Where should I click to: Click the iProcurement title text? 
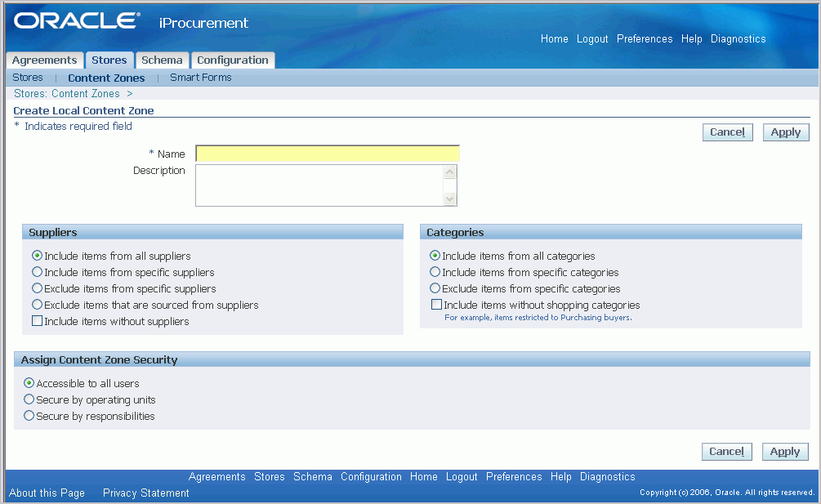[203, 23]
